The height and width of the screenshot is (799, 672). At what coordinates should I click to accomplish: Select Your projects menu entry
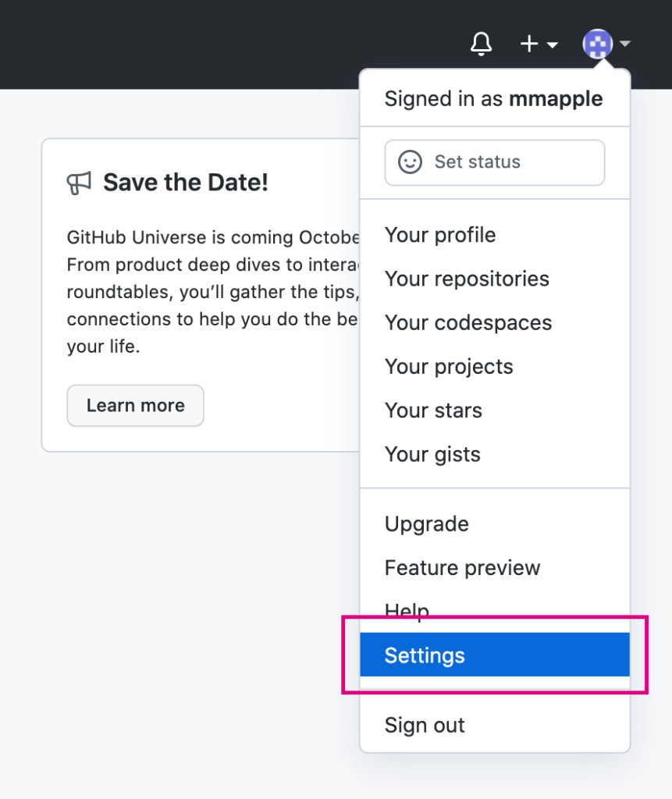pyautogui.click(x=449, y=367)
